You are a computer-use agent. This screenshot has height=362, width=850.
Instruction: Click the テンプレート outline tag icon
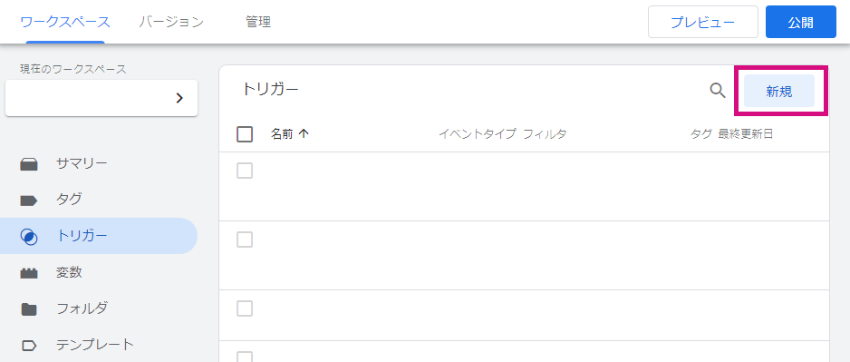pyautogui.click(x=29, y=345)
